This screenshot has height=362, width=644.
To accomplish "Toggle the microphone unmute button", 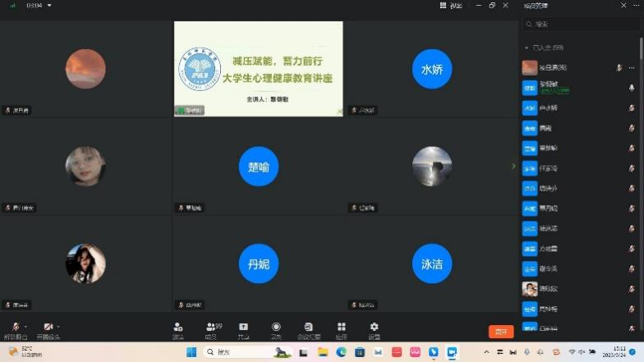I will click(x=14, y=328).
